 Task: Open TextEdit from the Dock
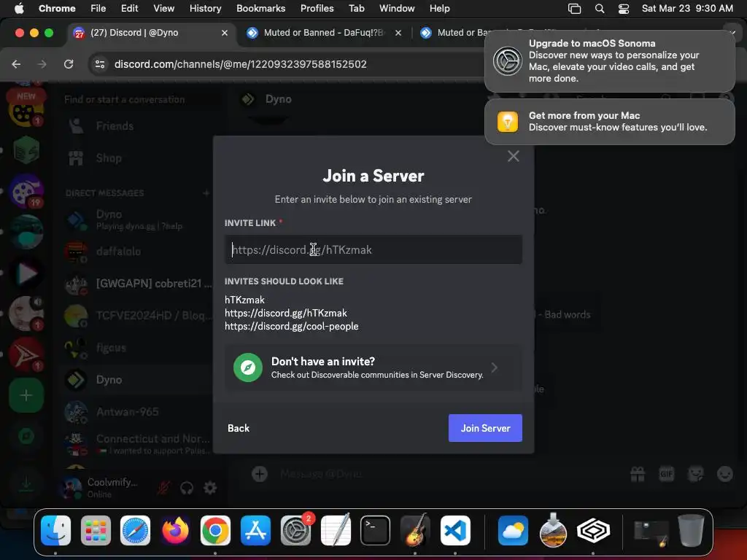click(x=336, y=531)
